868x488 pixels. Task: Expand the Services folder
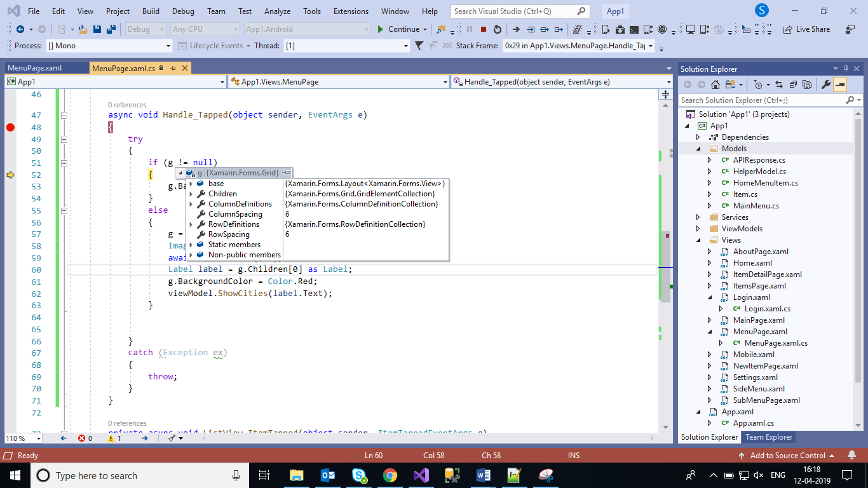[x=698, y=217]
